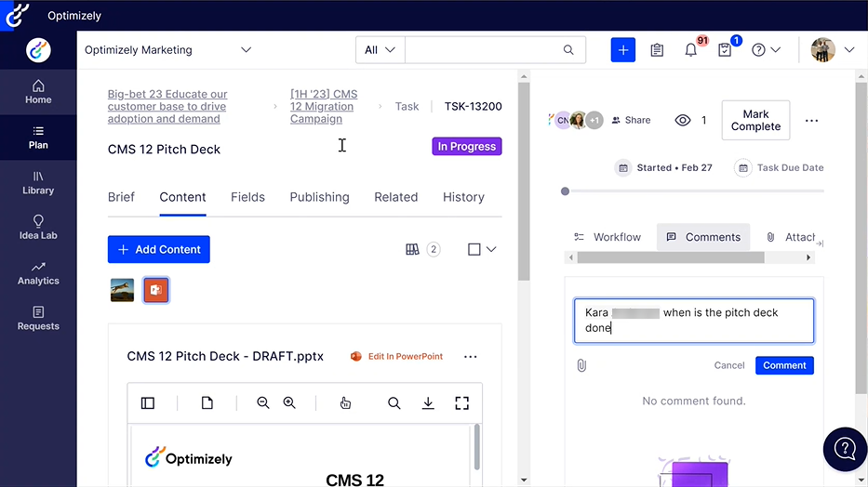Open the CMS 12 Migration Campaign link

(x=324, y=107)
